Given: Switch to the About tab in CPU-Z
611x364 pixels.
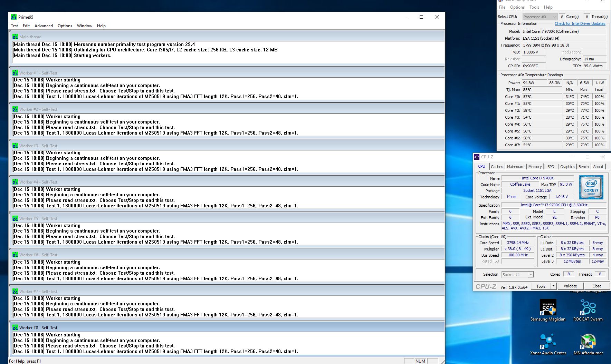Looking at the screenshot, I should tap(598, 167).
